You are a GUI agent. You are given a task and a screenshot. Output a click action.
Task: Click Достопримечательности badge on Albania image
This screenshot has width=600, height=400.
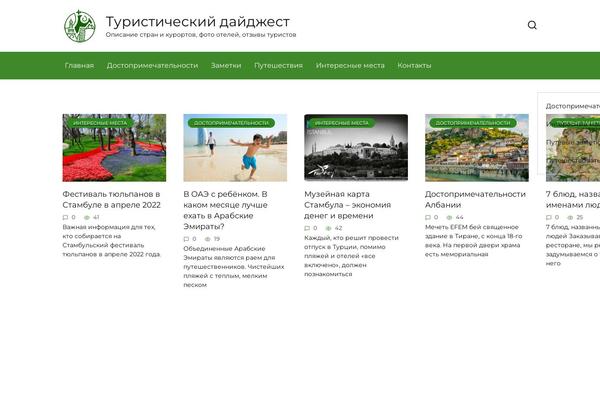point(473,123)
